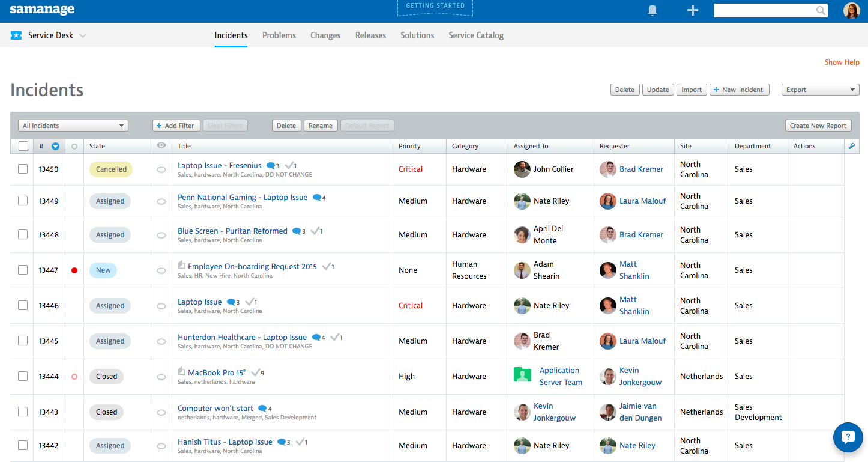
Task: Open the All Incidents filter dropdown
Action: pos(73,125)
